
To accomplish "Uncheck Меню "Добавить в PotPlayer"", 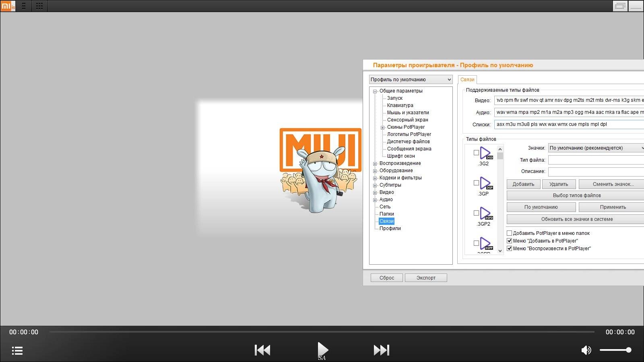I will point(509,241).
